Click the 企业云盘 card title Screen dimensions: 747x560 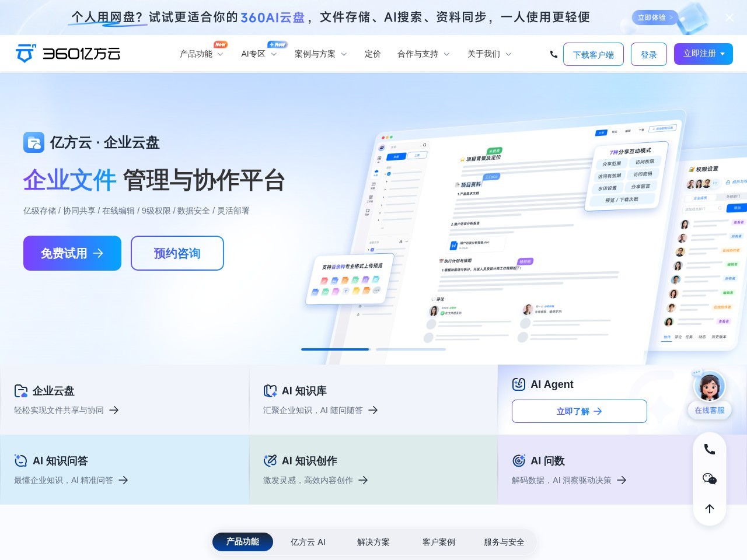[54, 391]
